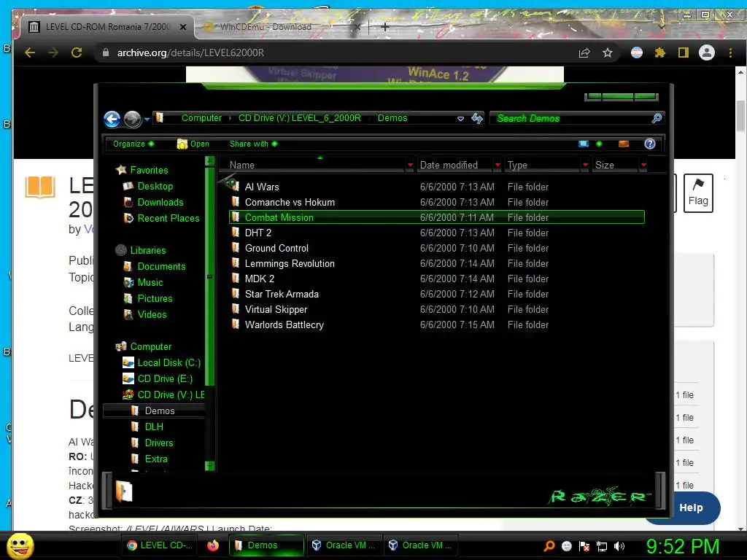Open Explorer help with question mark icon

(x=650, y=144)
